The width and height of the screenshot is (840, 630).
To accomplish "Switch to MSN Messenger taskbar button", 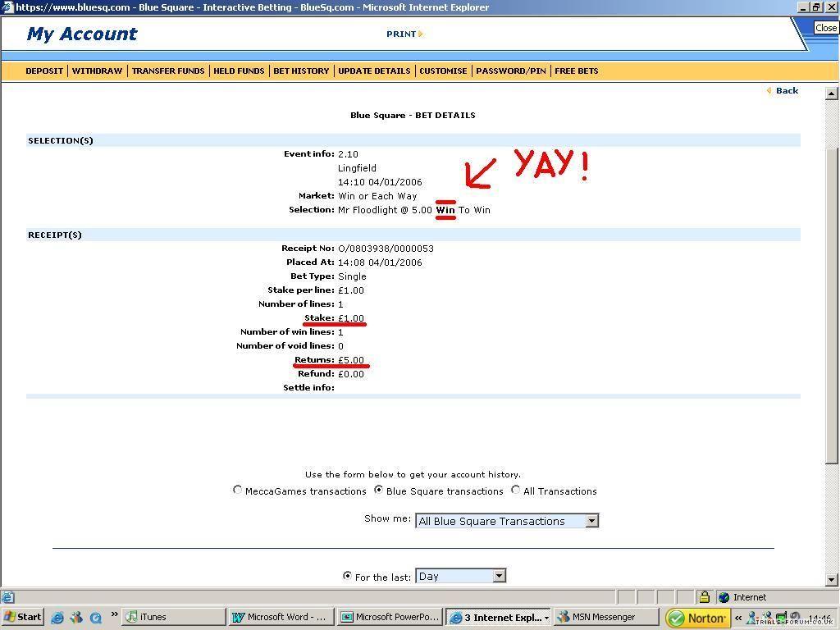I will pyautogui.click(x=606, y=617).
